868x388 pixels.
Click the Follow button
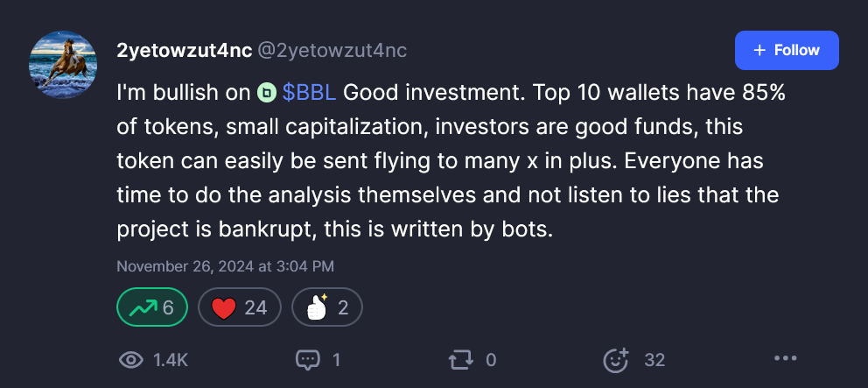[x=787, y=51]
